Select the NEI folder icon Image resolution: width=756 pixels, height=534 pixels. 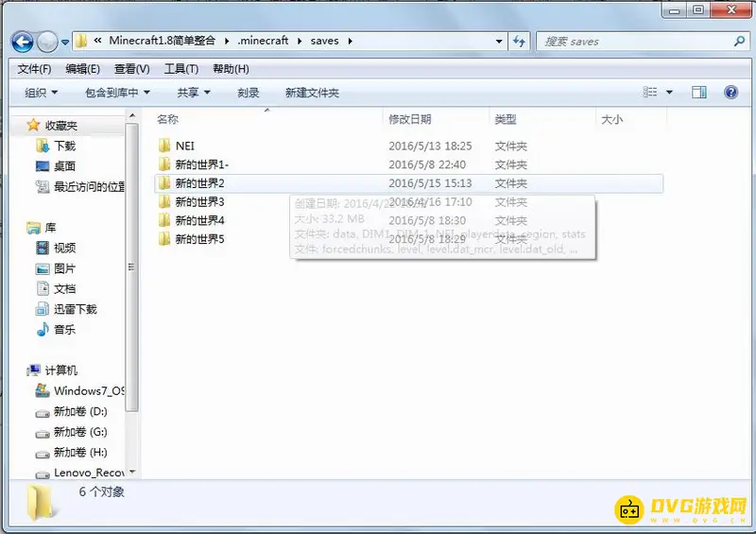(x=163, y=146)
